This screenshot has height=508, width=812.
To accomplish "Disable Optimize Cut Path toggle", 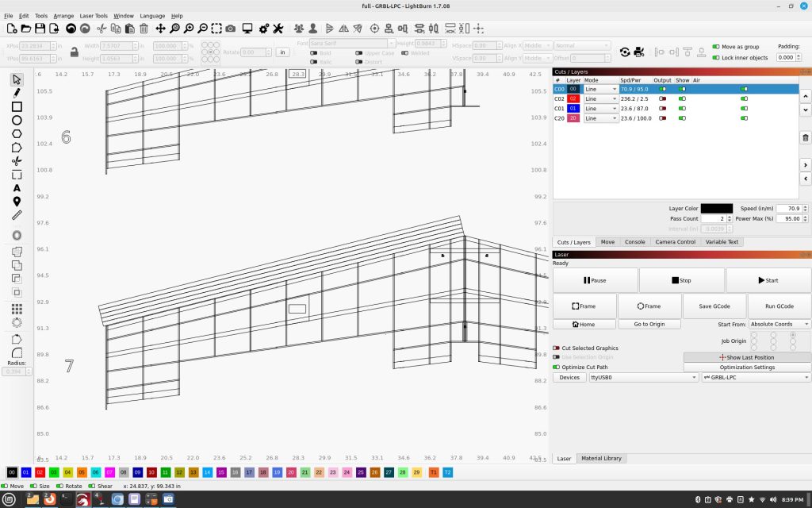I will point(557,367).
